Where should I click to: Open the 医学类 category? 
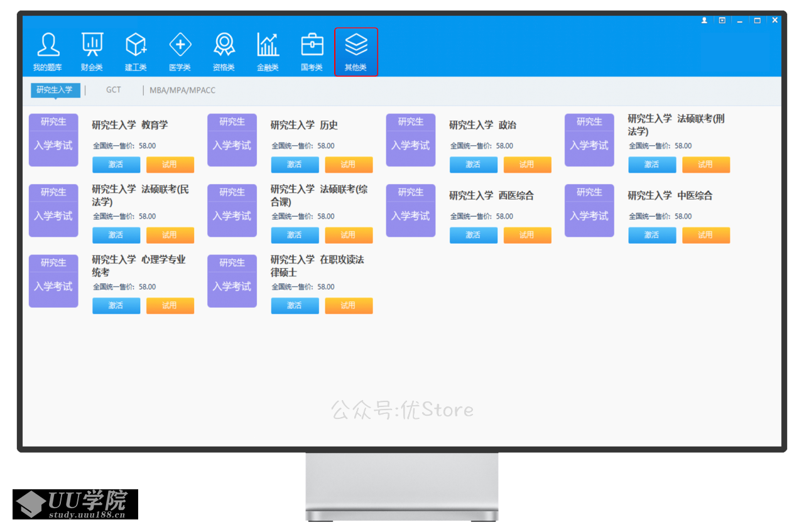tap(180, 52)
